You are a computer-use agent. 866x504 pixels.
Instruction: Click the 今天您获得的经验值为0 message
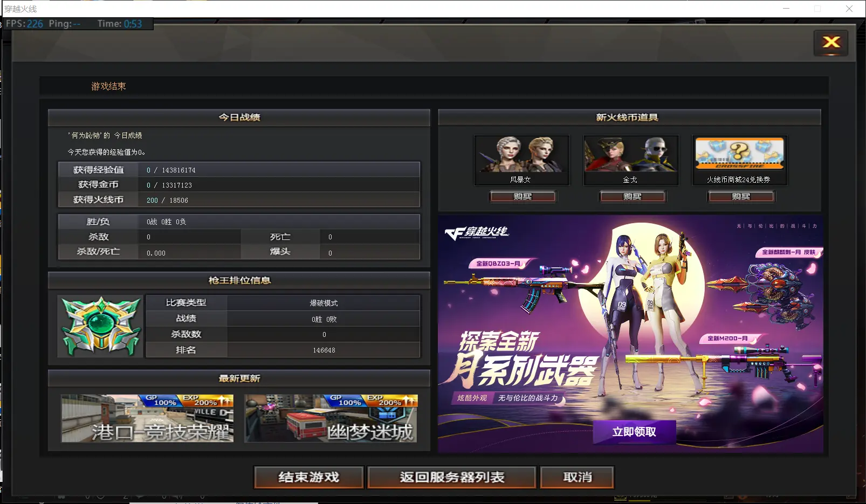pyautogui.click(x=106, y=152)
